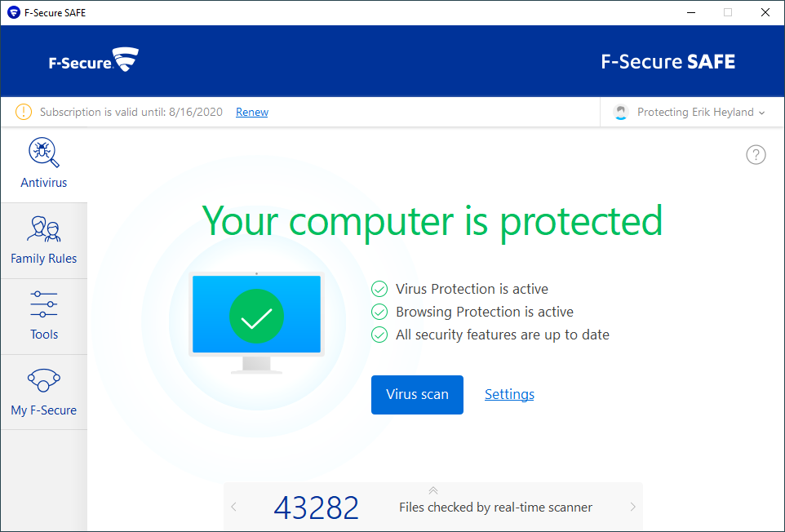Screen dimensions: 785x532
Task: Click the Renew subscription link
Action: (x=252, y=112)
